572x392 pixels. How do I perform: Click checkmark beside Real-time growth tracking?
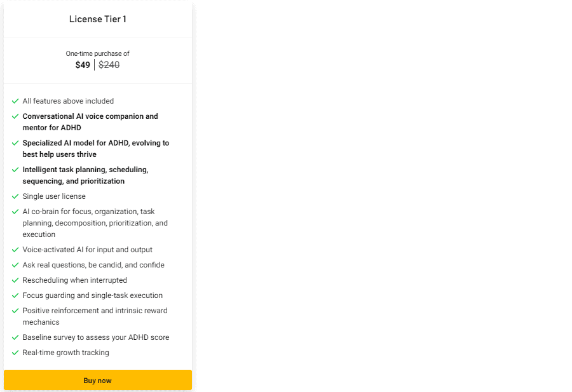15,353
